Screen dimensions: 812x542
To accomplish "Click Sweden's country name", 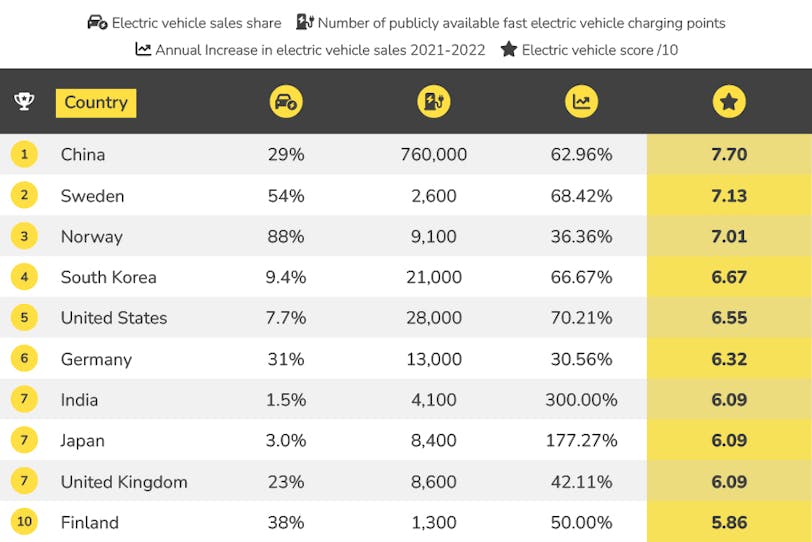I will click(92, 196).
